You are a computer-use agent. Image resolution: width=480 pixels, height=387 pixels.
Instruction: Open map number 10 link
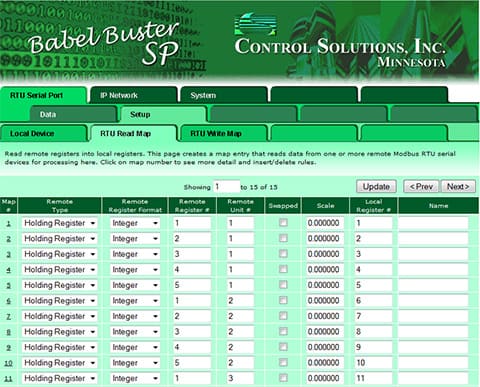click(9, 363)
